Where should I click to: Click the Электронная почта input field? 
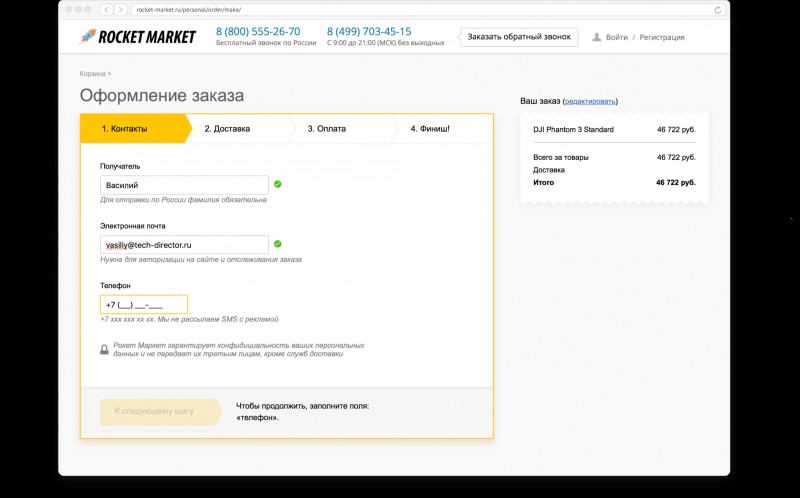[x=184, y=245]
